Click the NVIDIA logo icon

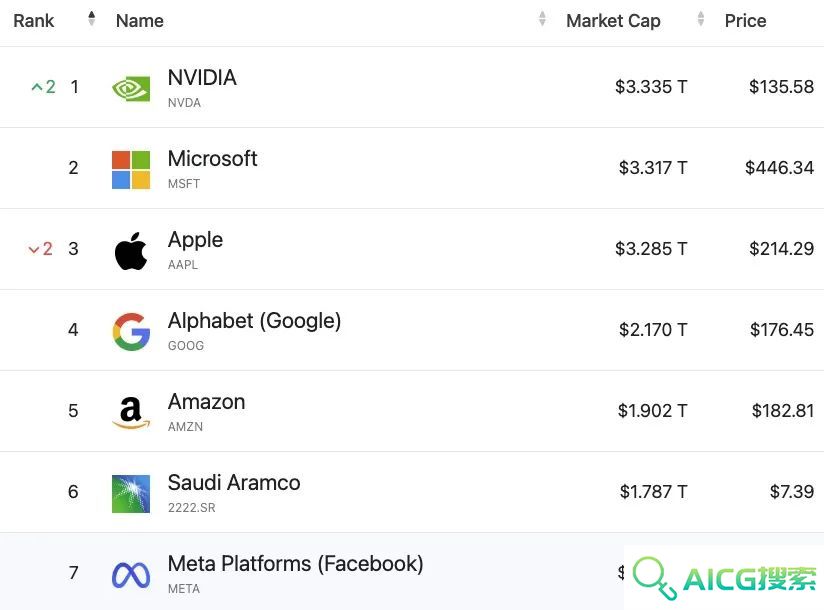(131, 88)
